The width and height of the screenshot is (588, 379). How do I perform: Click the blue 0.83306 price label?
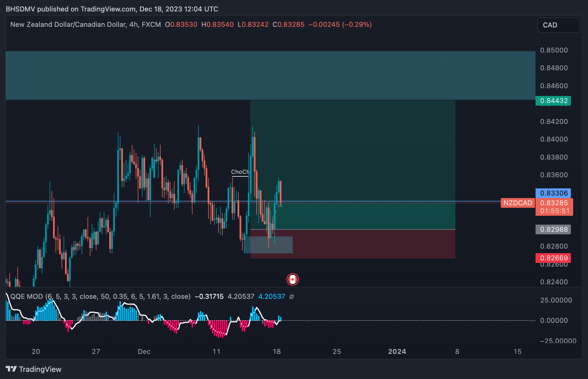[553, 193]
